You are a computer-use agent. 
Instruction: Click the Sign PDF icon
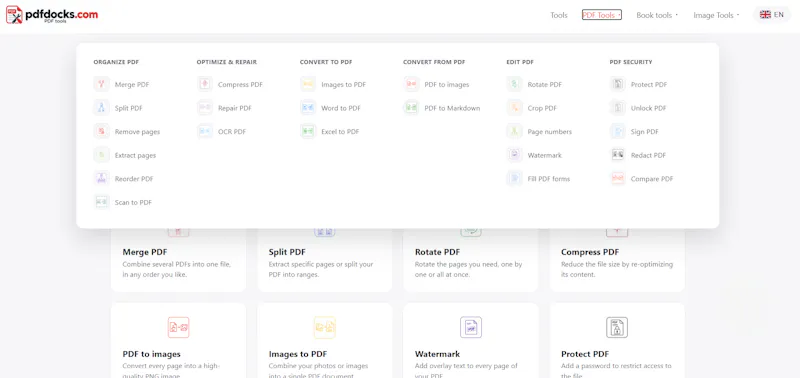(618, 132)
